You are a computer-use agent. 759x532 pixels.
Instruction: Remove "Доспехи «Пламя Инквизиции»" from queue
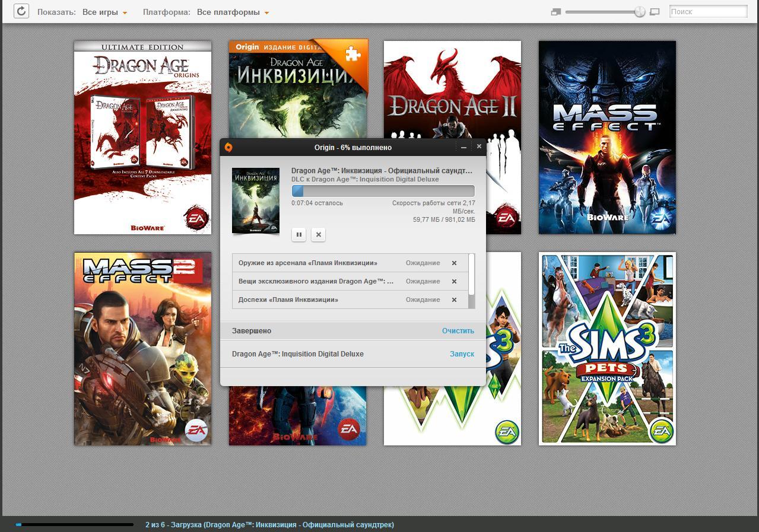(454, 300)
